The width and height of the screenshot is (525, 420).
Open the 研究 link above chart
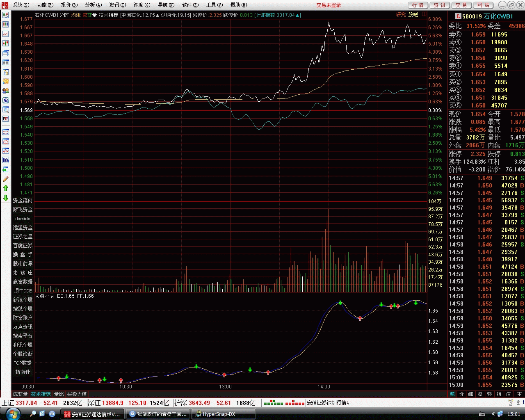tap(401, 15)
